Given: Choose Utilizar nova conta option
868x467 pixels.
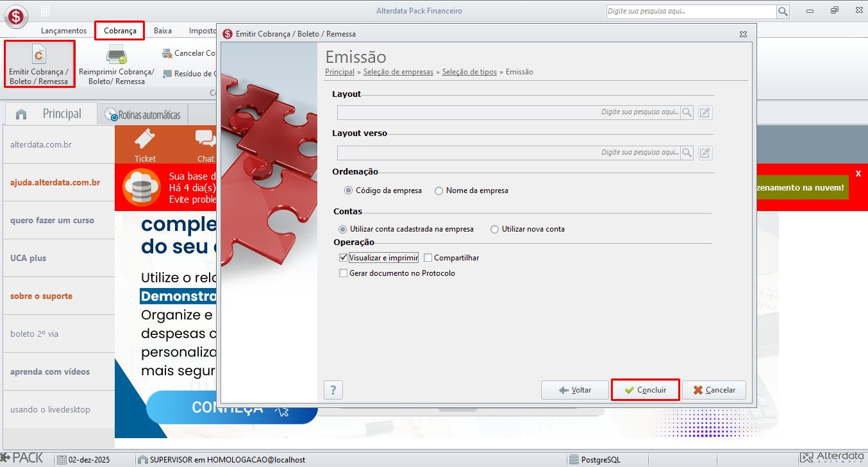Looking at the screenshot, I should coord(527,229).
